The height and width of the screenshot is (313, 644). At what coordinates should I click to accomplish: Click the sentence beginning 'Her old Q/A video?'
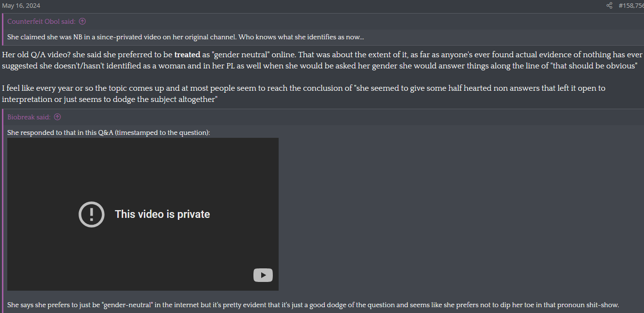87,55
